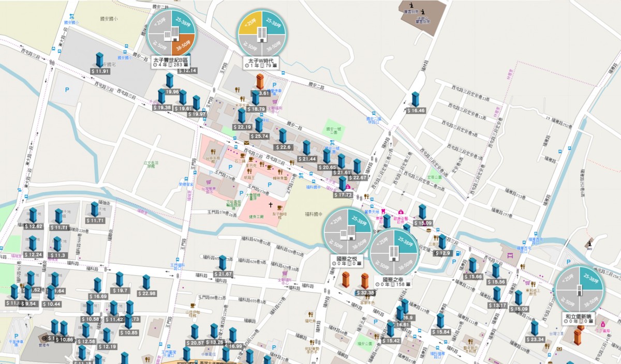The width and height of the screenshot is (621, 364).
Task: Open the building marker priced $15.42
Action: click(391, 330)
